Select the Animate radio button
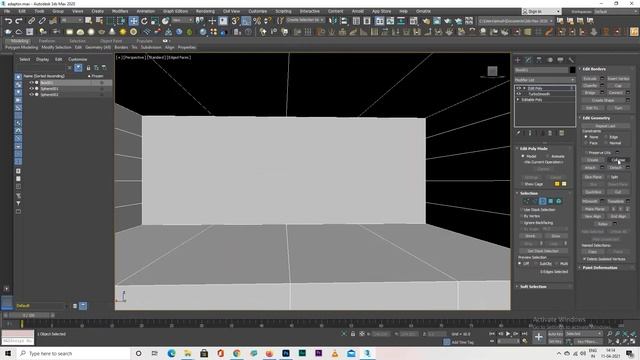Screen dimensions: 640x360 point(548,156)
